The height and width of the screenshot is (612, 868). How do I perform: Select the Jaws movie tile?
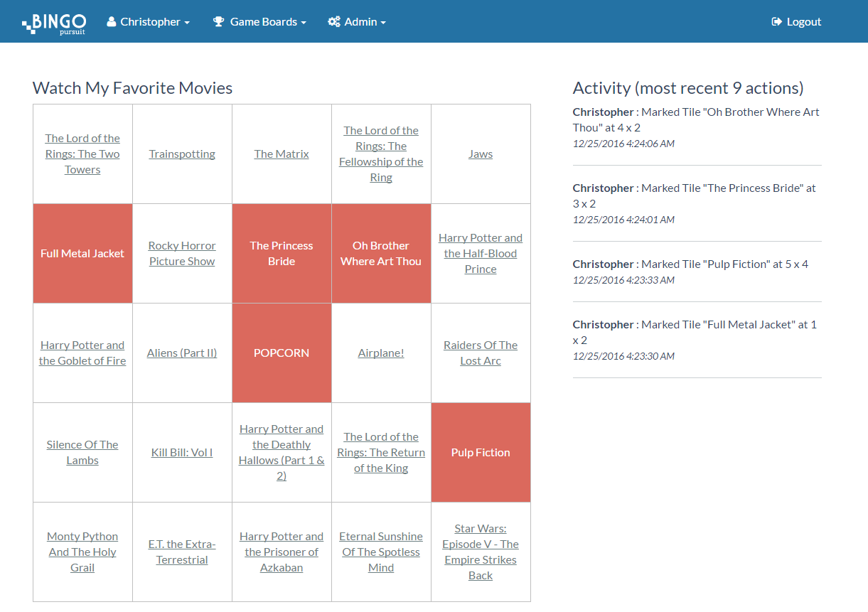(481, 154)
